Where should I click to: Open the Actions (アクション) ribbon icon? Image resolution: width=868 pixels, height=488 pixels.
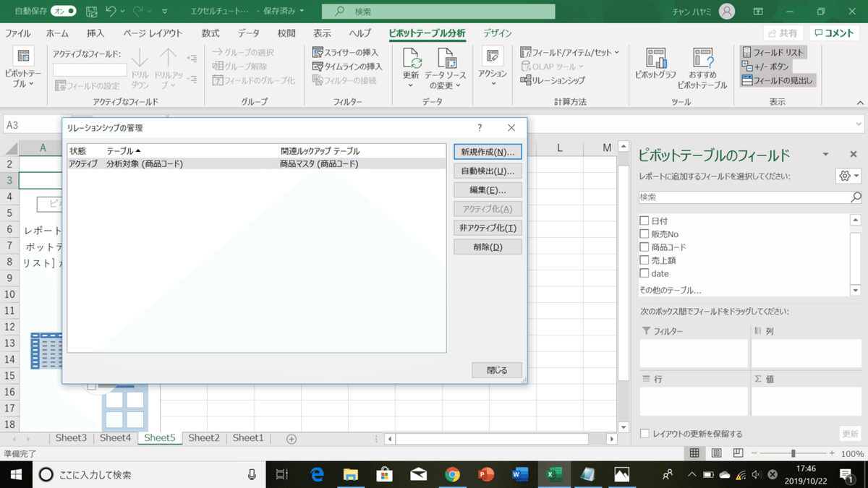coord(493,56)
